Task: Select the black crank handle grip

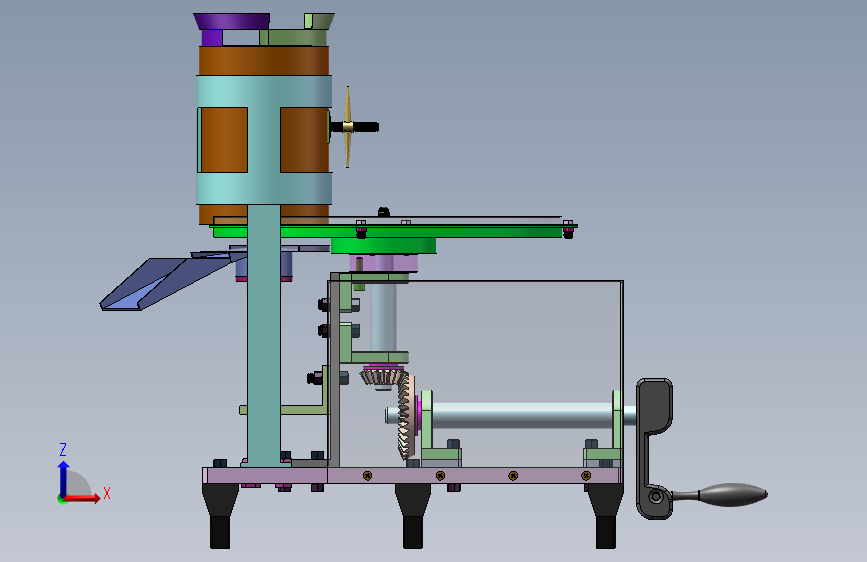Action: 733,495
